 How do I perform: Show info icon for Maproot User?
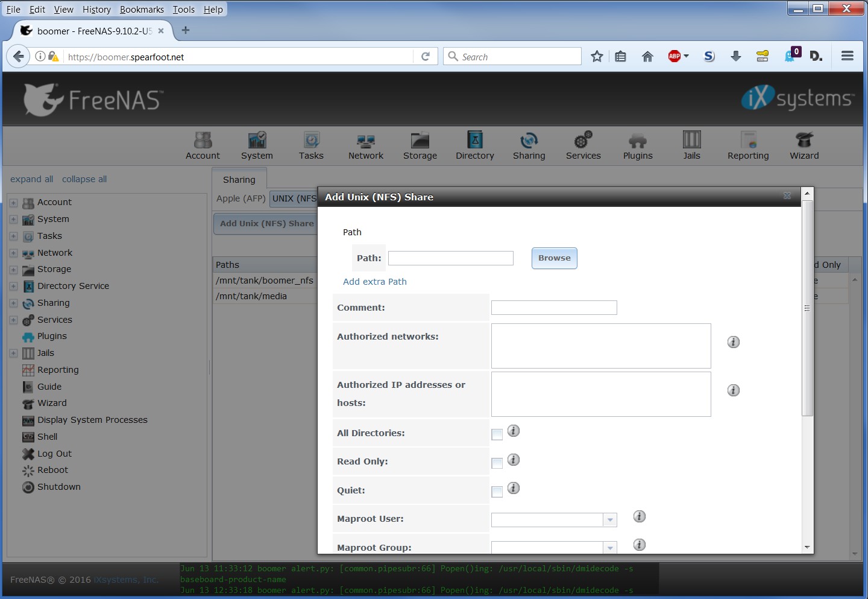pos(640,516)
